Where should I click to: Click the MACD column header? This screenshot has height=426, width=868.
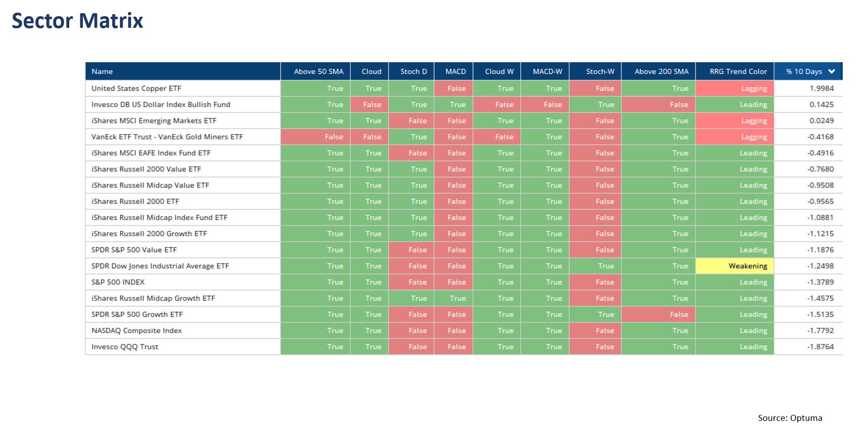(453, 71)
